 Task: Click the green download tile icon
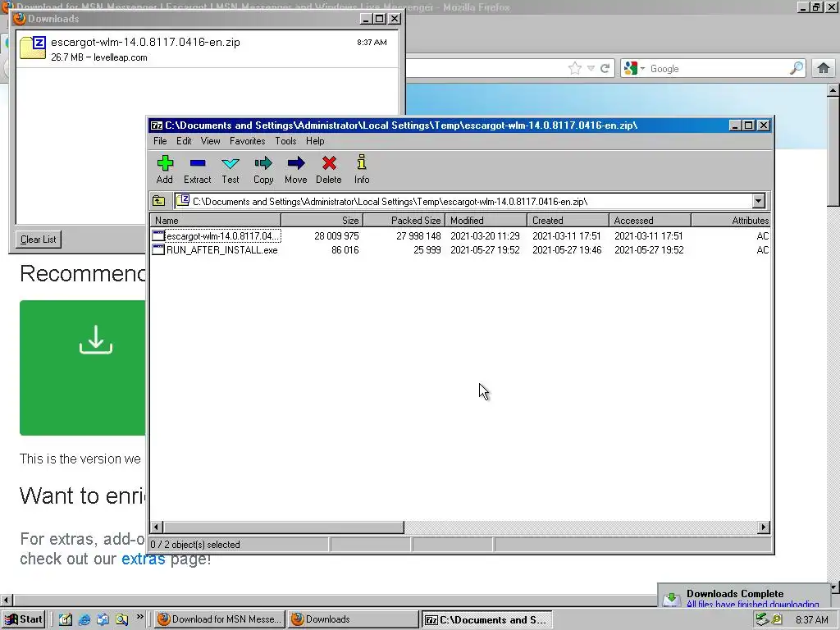(x=96, y=340)
